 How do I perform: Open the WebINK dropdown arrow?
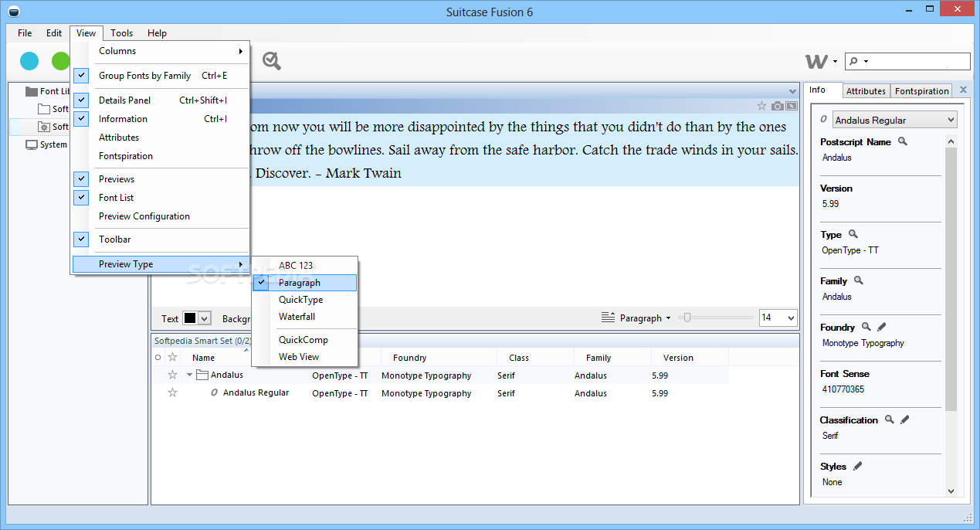tap(835, 62)
